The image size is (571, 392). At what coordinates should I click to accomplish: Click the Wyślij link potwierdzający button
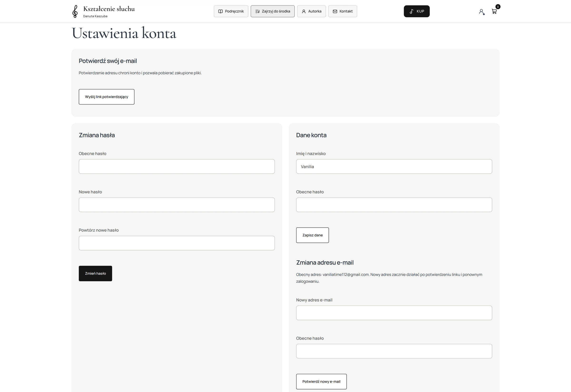(x=107, y=97)
